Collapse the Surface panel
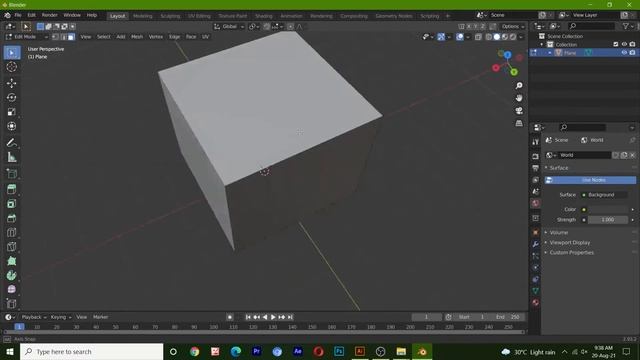Viewport: 640px width, 360px height. coord(558,168)
